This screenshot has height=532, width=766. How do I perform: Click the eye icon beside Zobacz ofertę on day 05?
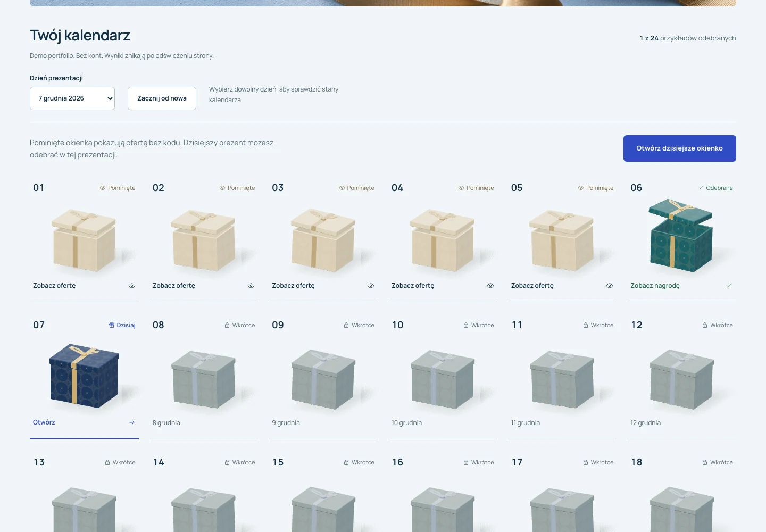(610, 286)
